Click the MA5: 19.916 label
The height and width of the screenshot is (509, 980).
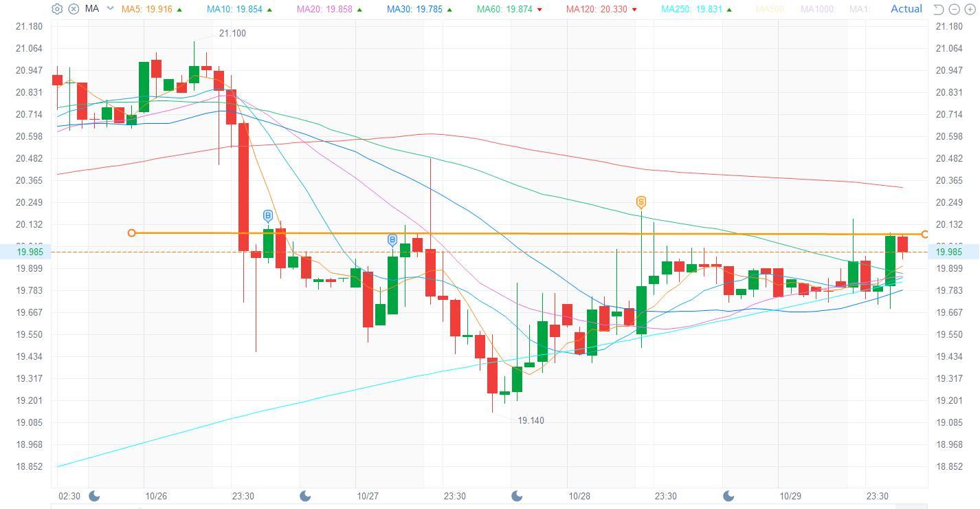coord(147,10)
